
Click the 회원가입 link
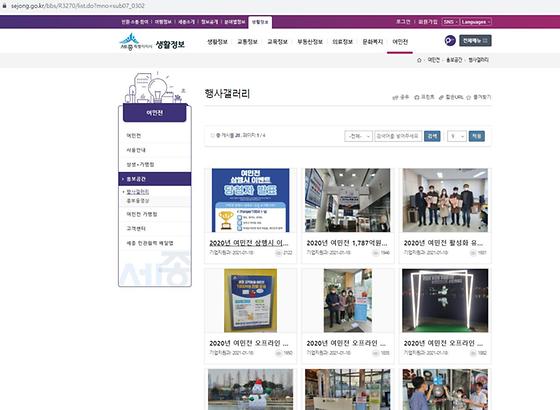tap(428, 22)
